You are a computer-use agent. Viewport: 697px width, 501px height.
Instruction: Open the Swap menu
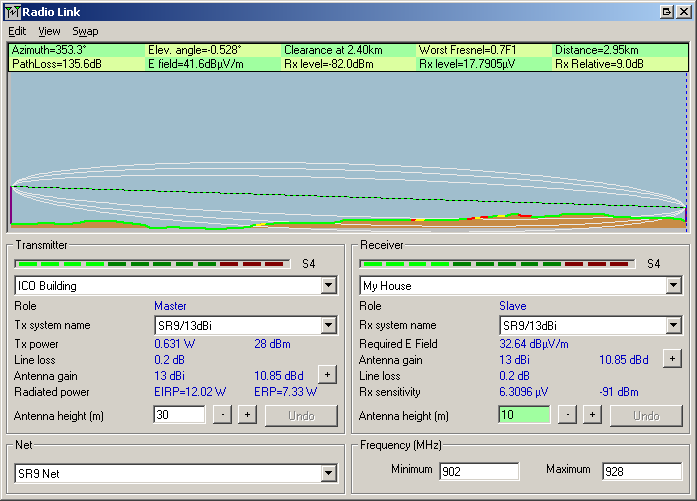coord(85,31)
